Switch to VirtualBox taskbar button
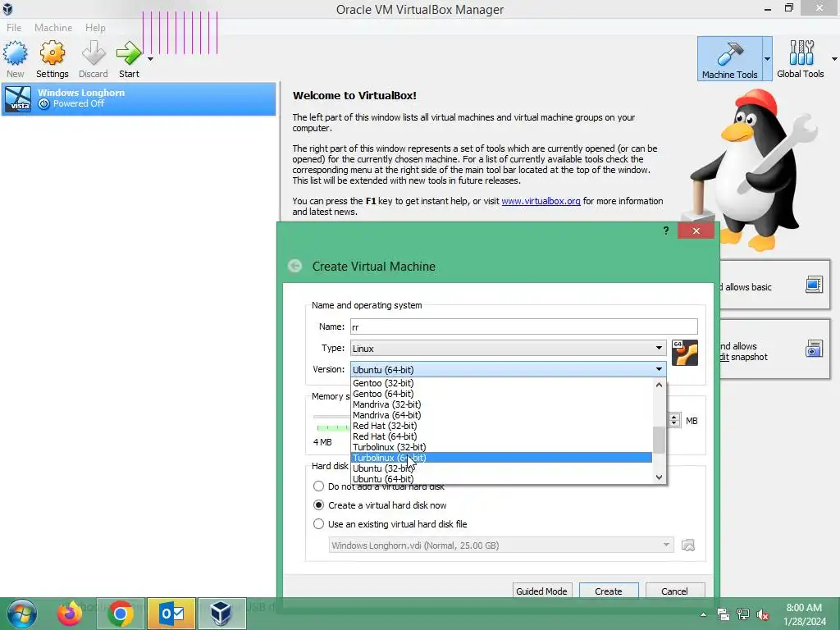This screenshot has height=630, width=840. tap(221, 614)
